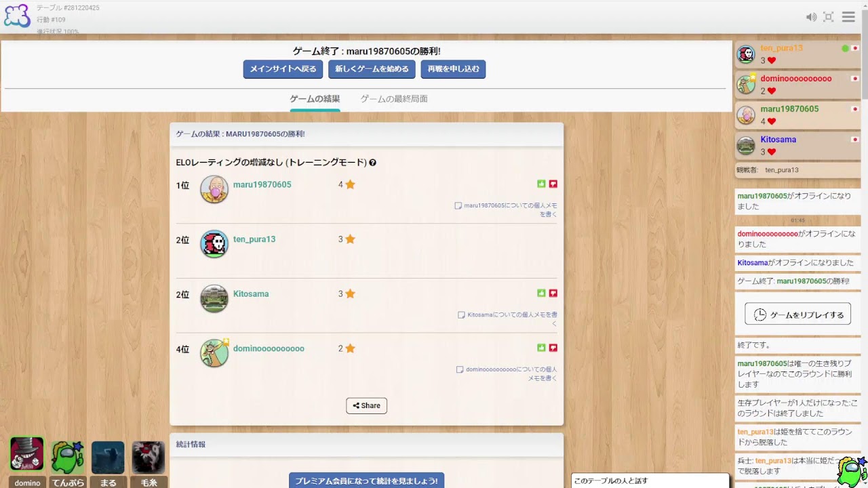Toggle the sound speaker icon
Viewport: 868px width, 488px height.
click(811, 17)
